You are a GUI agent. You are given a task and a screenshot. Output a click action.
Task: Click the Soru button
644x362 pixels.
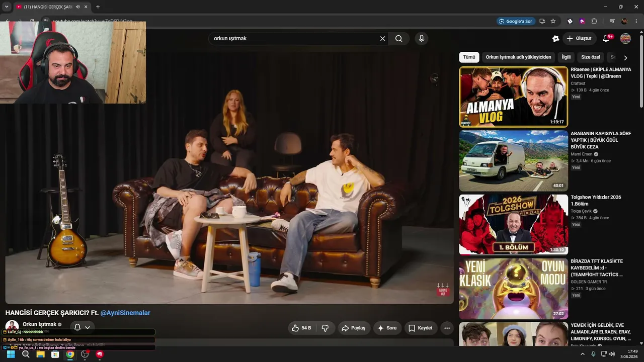pyautogui.click(x=387, y=328)
